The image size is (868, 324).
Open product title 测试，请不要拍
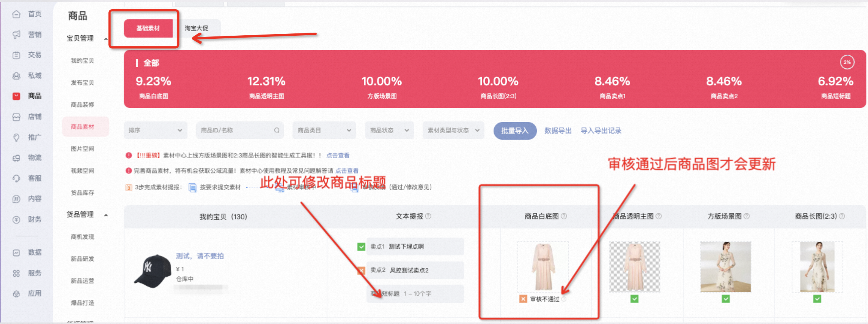[x=200, y=256]
